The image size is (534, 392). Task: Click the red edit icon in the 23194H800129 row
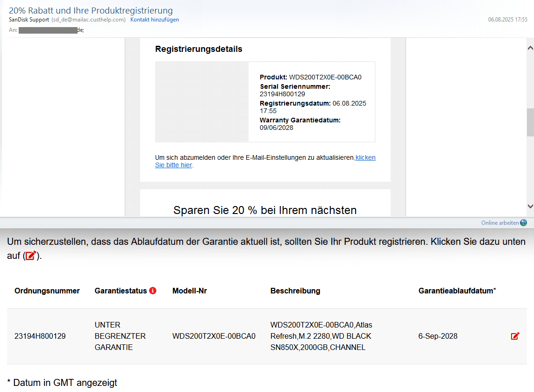pyautogui.click(x=515, y=336)
